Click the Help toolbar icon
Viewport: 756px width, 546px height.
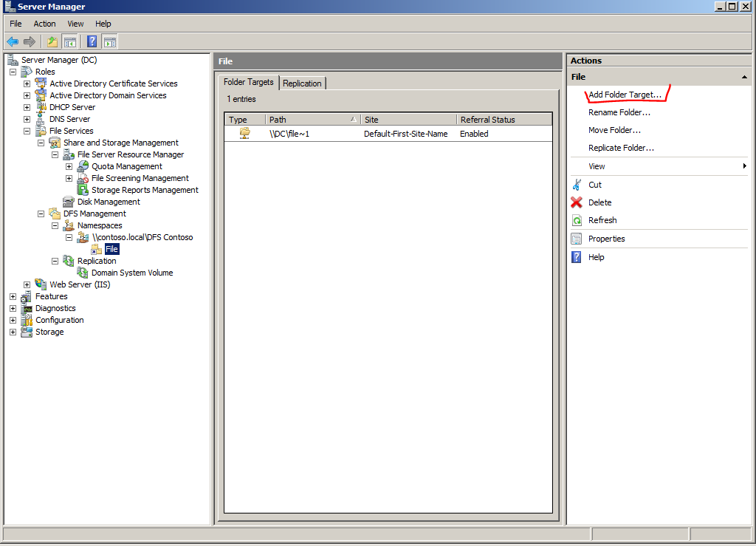(92, 42)
